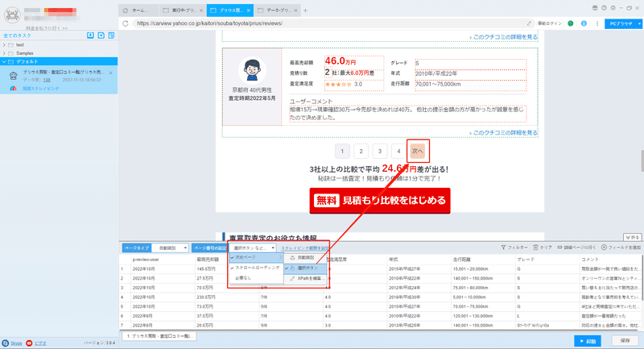644x349 pixels.
Task: Switch to the データ・プリ tab
Action: coord(277,10)
